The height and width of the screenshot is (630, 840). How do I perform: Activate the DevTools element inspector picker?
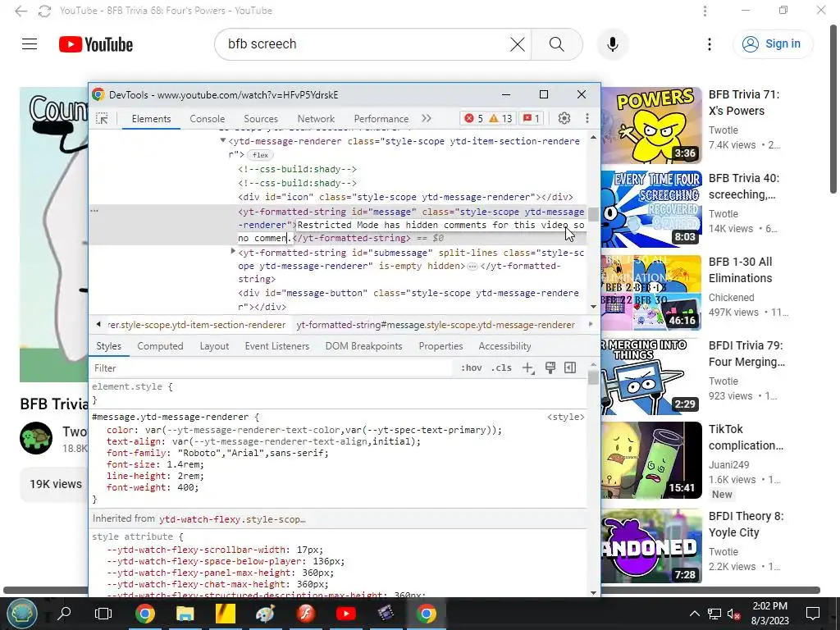coord(102,118)
